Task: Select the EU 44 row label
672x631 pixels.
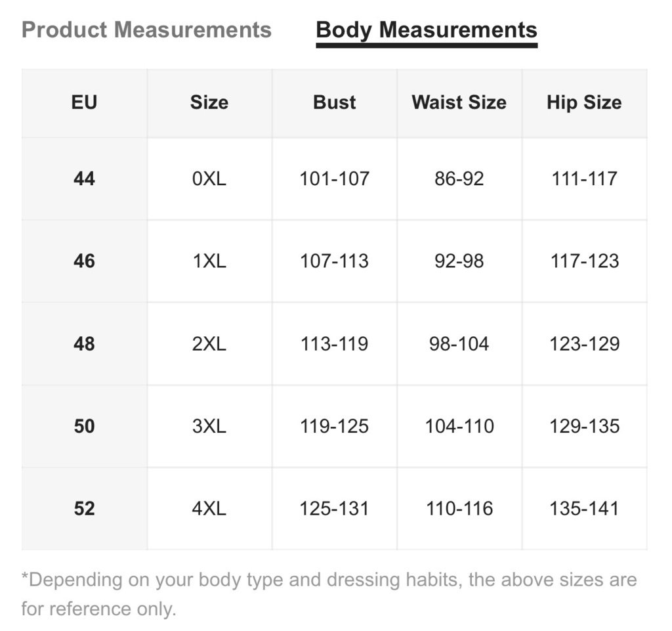Action: (x=85, y=179)
